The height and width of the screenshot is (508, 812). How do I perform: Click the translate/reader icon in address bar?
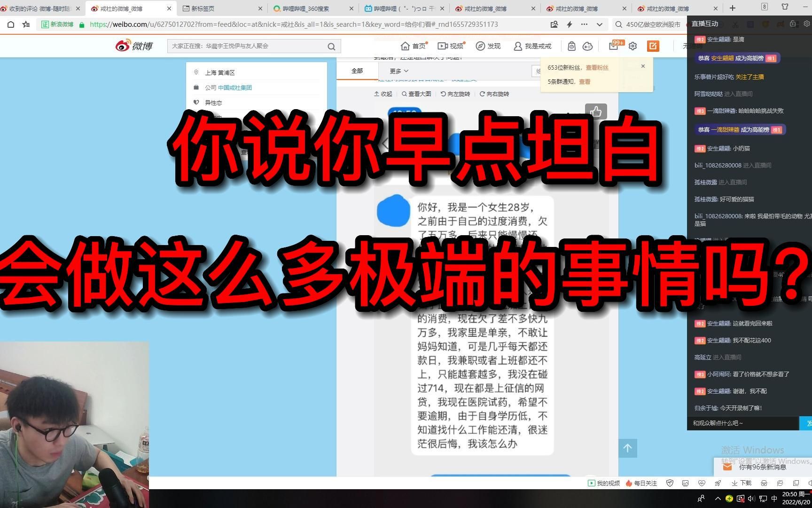point(554,24)
